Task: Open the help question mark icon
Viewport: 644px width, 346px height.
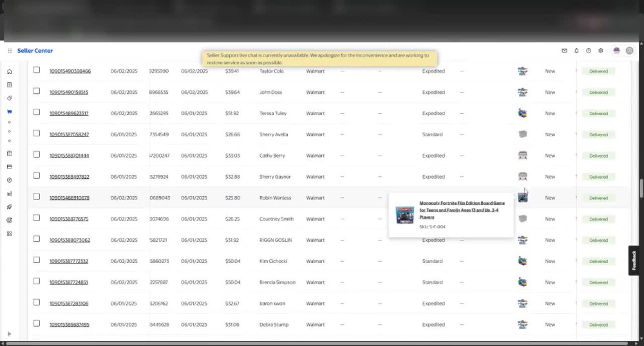Action: pos(589,50)
